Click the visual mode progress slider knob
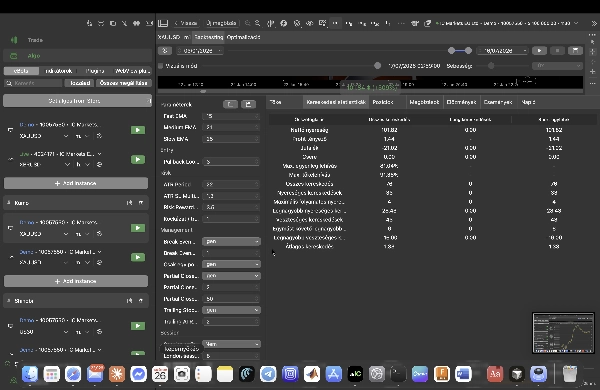The width and height of the screenshot is (600, 390). click(377, 66)
